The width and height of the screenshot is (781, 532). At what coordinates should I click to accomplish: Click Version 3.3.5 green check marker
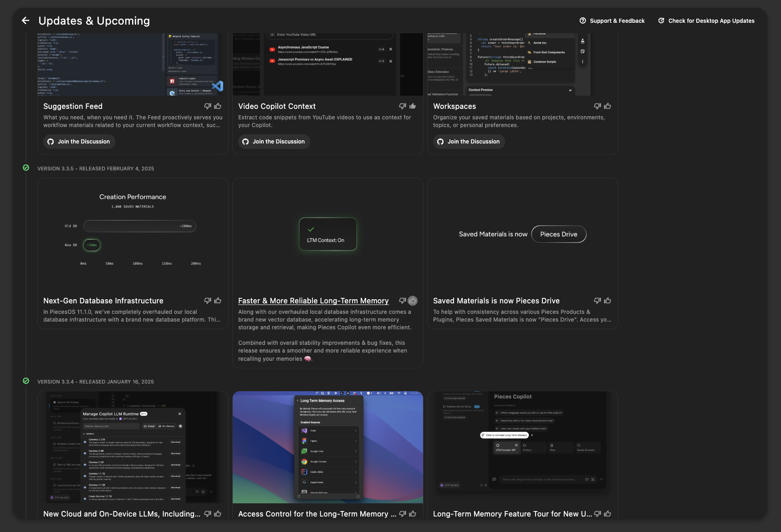click(26, 168)
